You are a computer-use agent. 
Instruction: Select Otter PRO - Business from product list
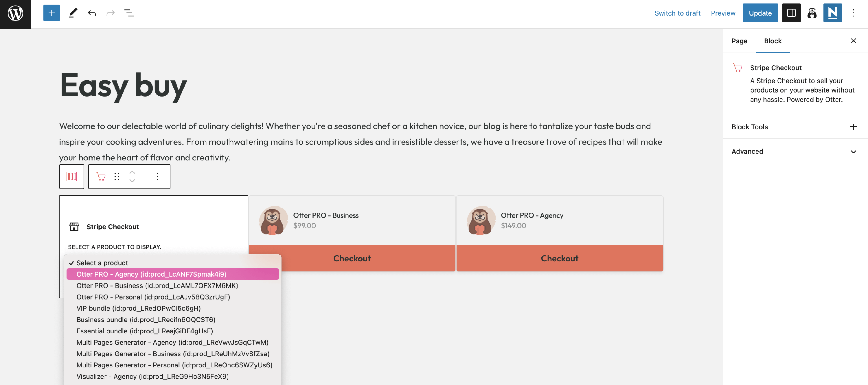(x=157, y=285)
